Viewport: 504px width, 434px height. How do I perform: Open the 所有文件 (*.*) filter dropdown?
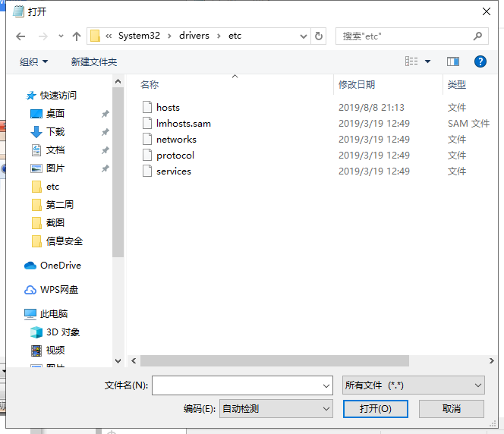click(414, 385)
